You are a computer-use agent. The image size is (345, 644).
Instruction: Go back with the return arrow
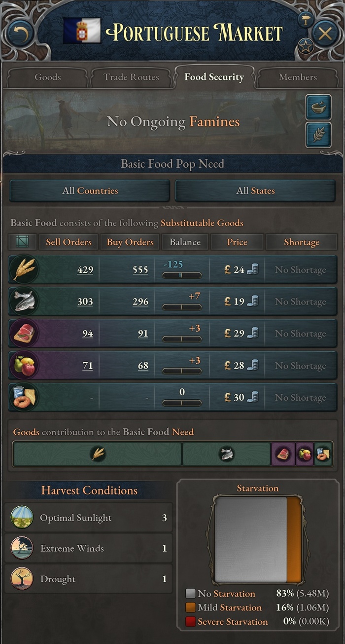click(x=20, y=34)
